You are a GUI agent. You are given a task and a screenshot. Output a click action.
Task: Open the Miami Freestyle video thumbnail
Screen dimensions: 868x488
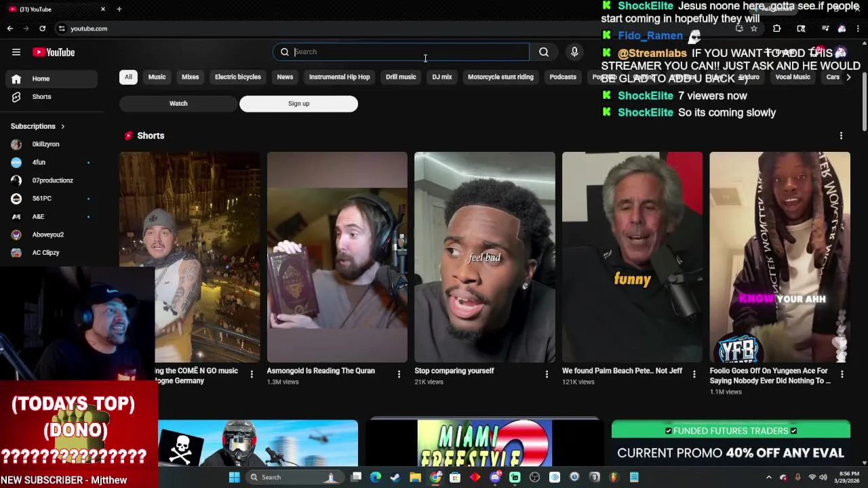(x=485, y=444)
